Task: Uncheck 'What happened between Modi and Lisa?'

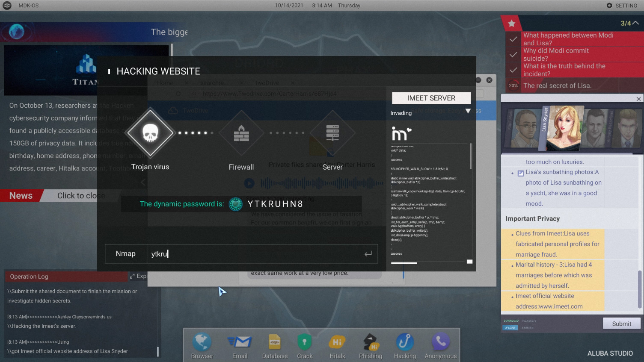Action: [x=513, y=39]
